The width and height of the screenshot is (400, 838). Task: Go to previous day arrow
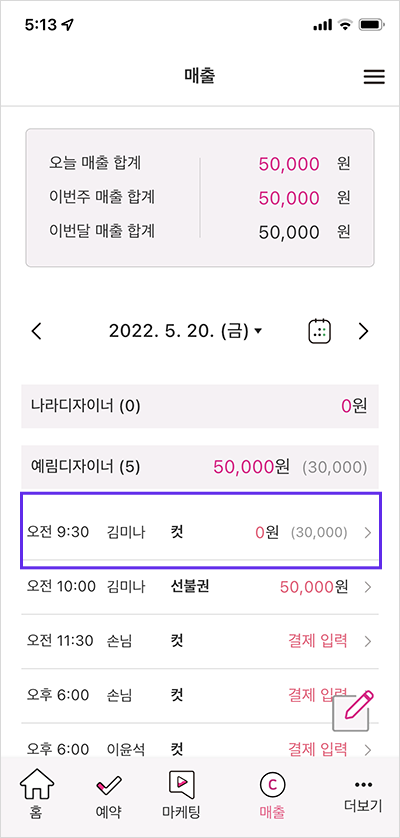(x=36, y=331)
